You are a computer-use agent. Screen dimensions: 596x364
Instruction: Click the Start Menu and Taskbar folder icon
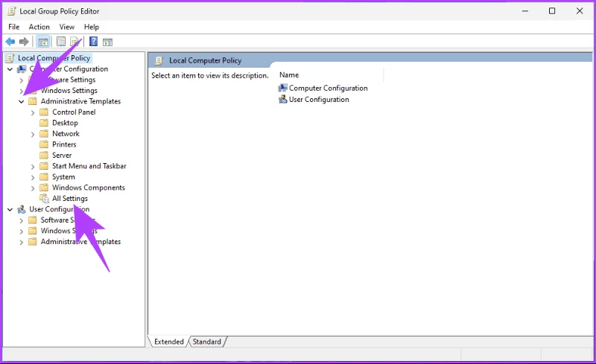[x=44, y=166]
